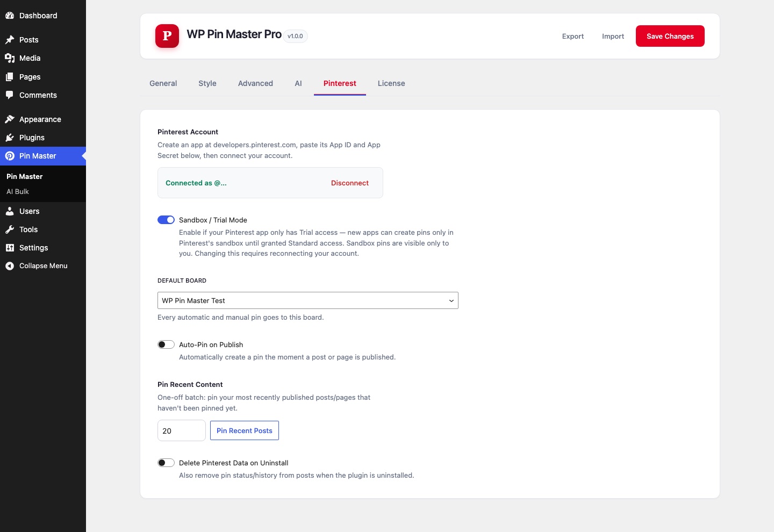The image size is (774, 532).
Task: Click the Collapse Menu label
Action: 44,266
